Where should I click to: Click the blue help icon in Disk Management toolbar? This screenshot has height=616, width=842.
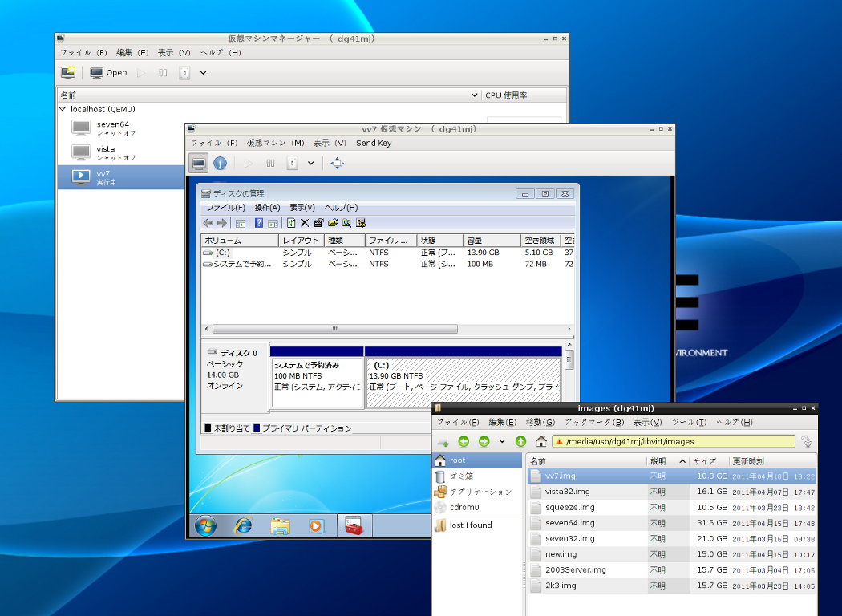click(x=259, y=223)
